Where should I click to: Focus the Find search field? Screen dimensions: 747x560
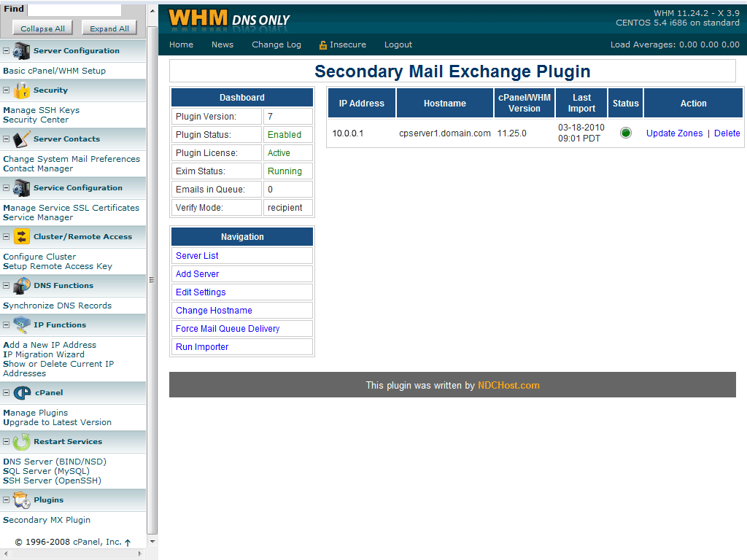(x=74, y=10)
